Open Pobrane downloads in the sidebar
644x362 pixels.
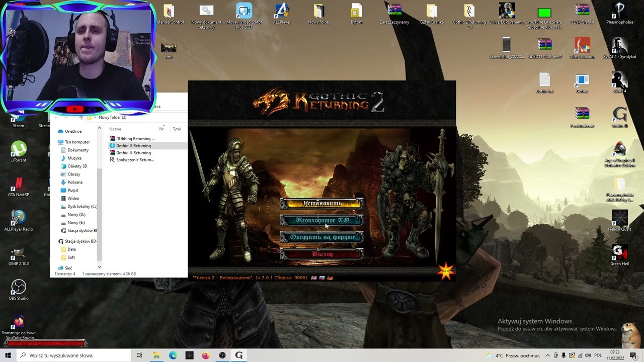(71, 183)
